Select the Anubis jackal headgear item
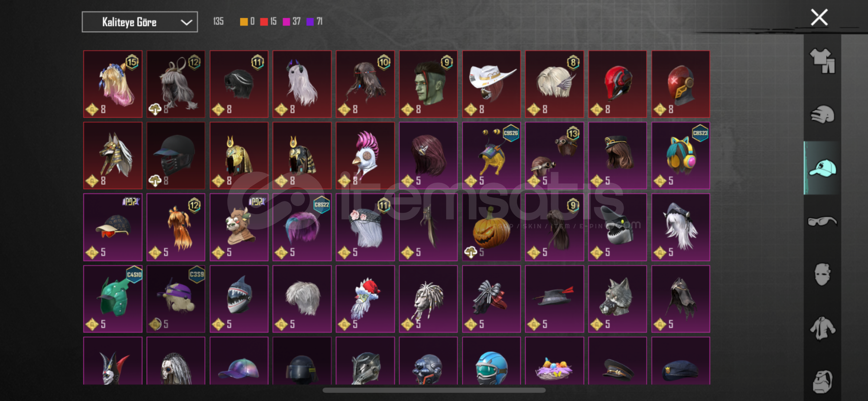Screen dimensions: 868x401 tap(113, 156)
